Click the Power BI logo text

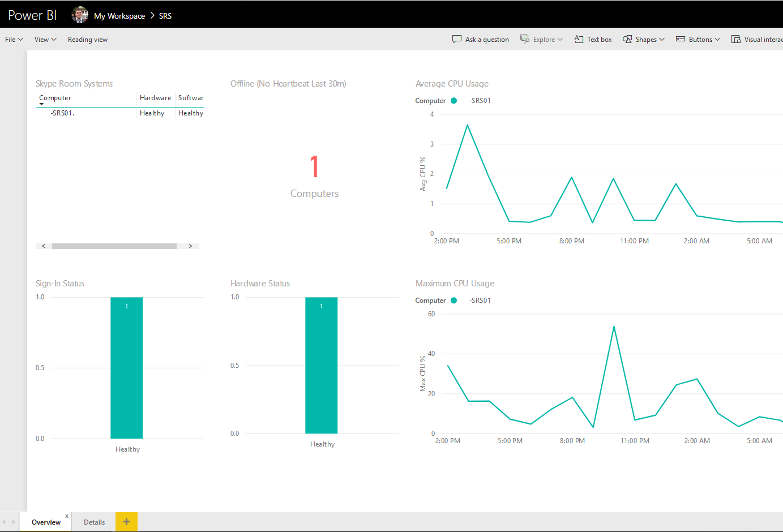32,15
